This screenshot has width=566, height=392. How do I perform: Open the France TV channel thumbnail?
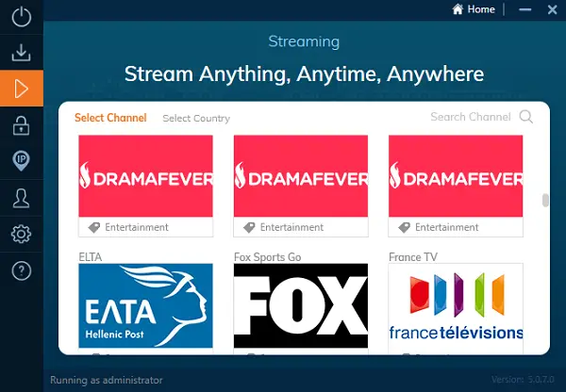[456, 306]
